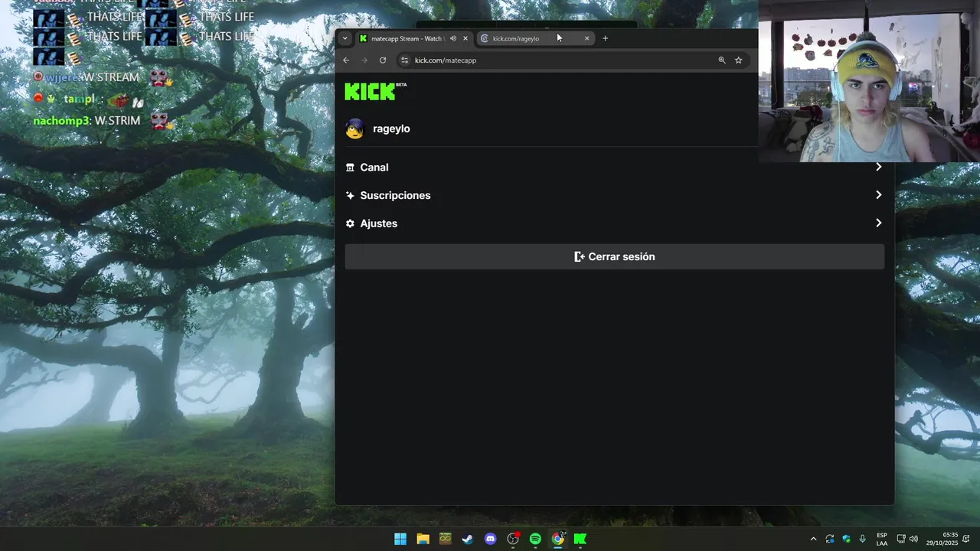Bookmark this page with the star
The image size is (980, 551).
coord(738,60)
